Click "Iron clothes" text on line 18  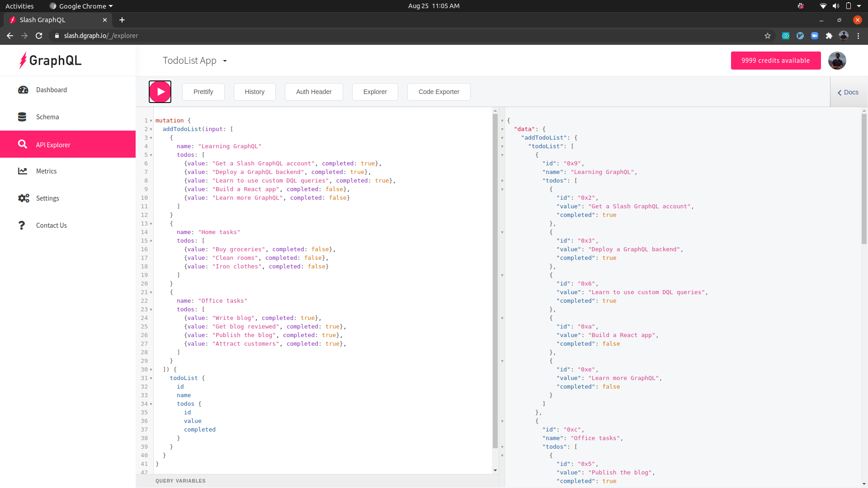(237, 267)
